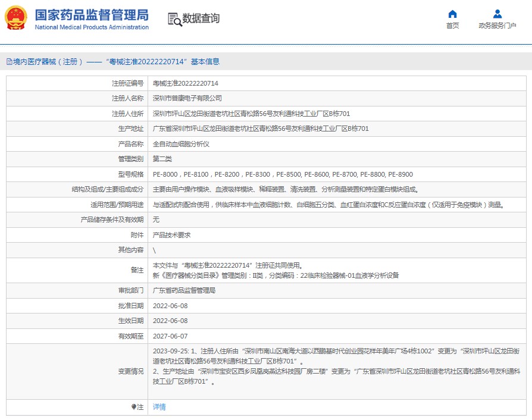Click the 型号规格 label
The image size is (532, 420).
(131, 174)
